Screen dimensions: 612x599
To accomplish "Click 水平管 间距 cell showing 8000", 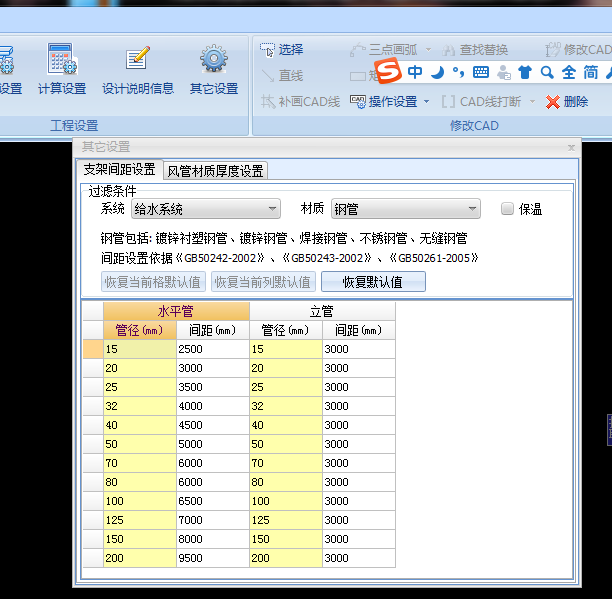I will (x=213, y=539).
